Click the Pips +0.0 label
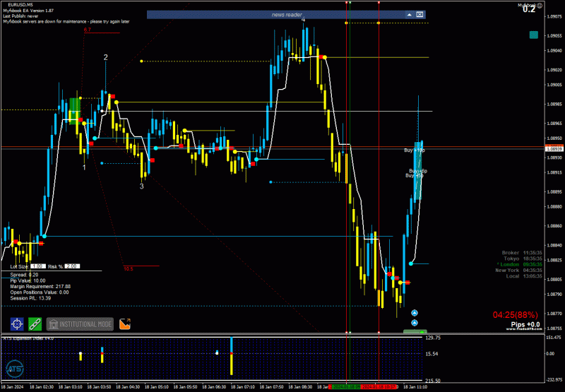The width and height of the screenshot is (565, 392). [525, 325]
